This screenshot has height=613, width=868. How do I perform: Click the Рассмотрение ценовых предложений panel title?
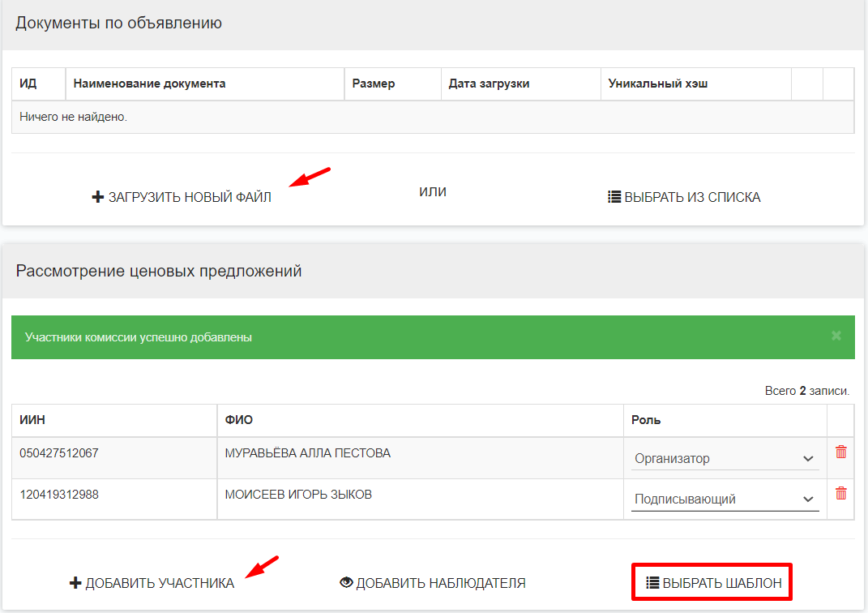(159, 271)
